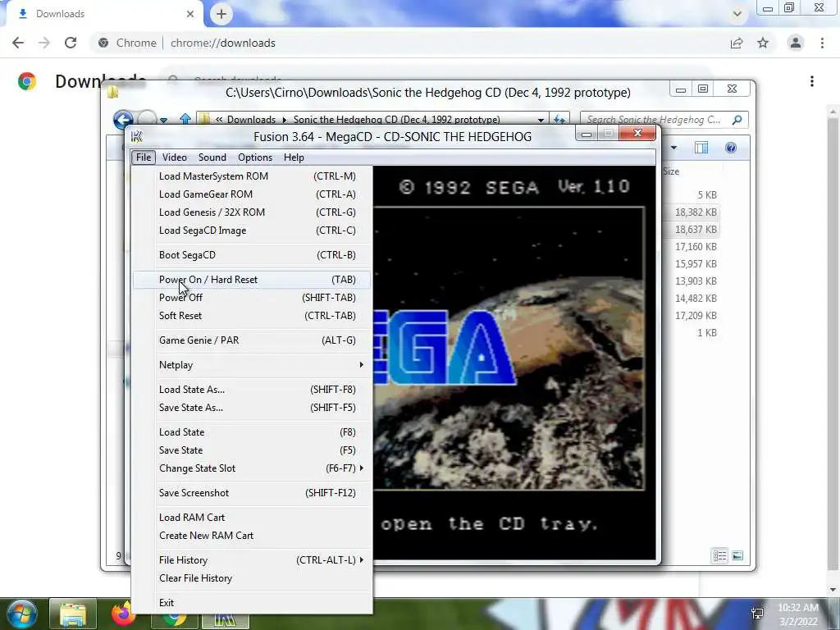This screenshot has height=630, width=840.
Task: Click Explorer search magnifier icon
Action: click(x=737, y=120)
